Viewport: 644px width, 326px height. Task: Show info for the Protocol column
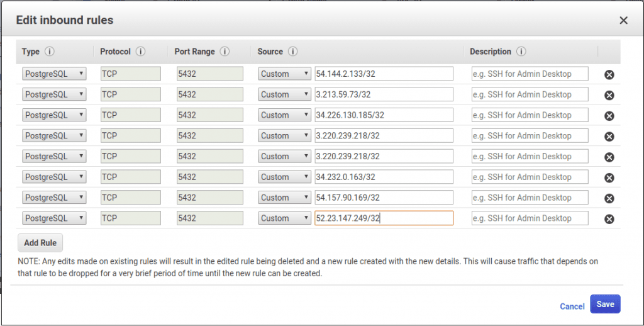click(x=141, y=52)
